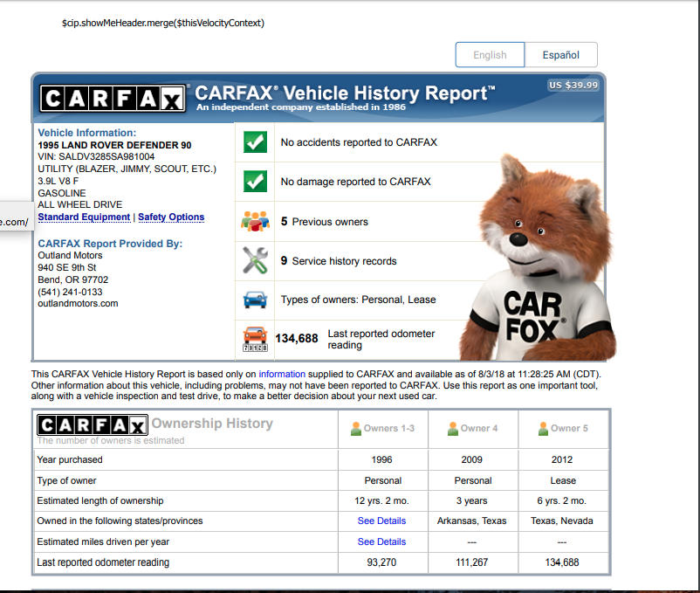
Task: Click the 2012 year purchased cell
Action: click(x=562, y=459)
